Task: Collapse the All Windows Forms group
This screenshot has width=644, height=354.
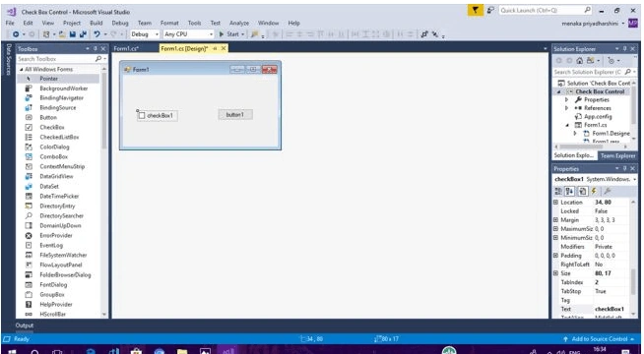Action: click(x=22, y=69)
